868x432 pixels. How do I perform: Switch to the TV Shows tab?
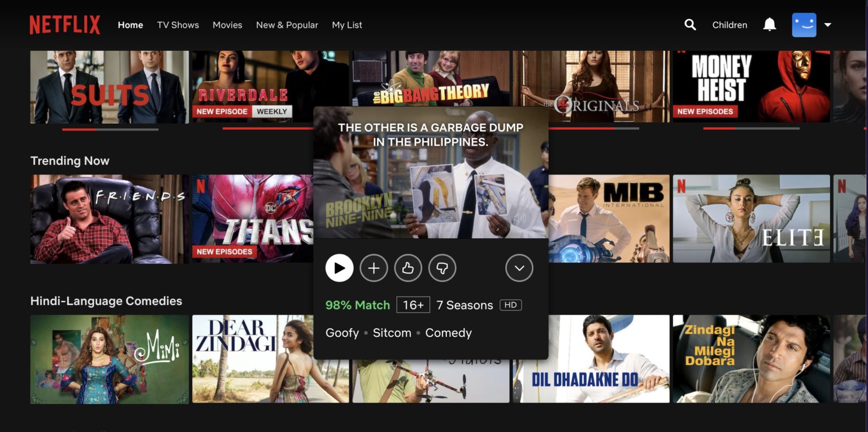tap(177, 25)
